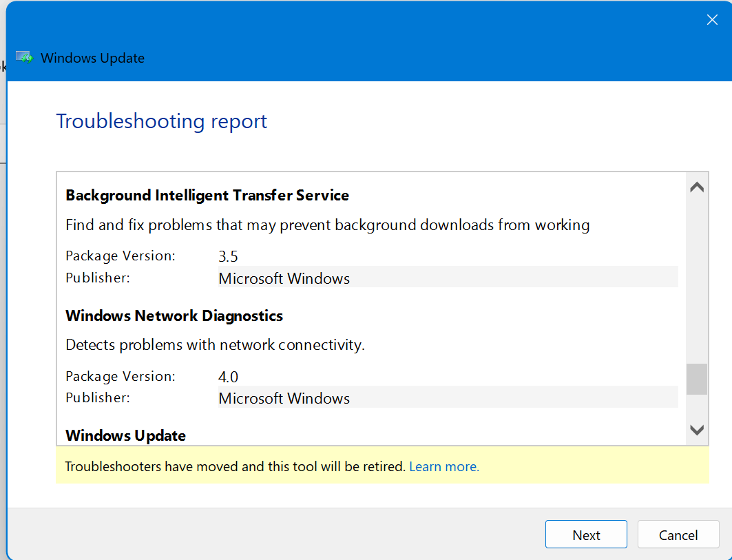Click Microsoft Windows publisher under Network Diagnostics

pos(448,398)
